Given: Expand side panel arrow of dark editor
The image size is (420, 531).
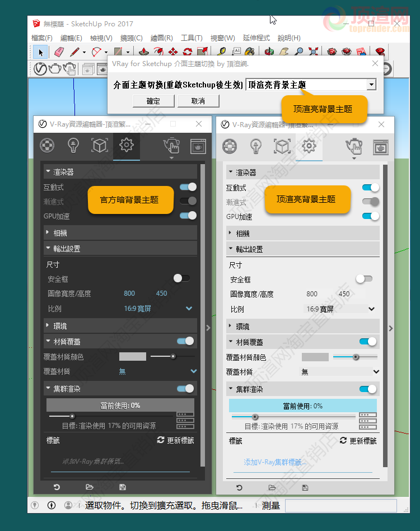Looking at the screenshot, I should pyautogui.click(x=208, y=328).
